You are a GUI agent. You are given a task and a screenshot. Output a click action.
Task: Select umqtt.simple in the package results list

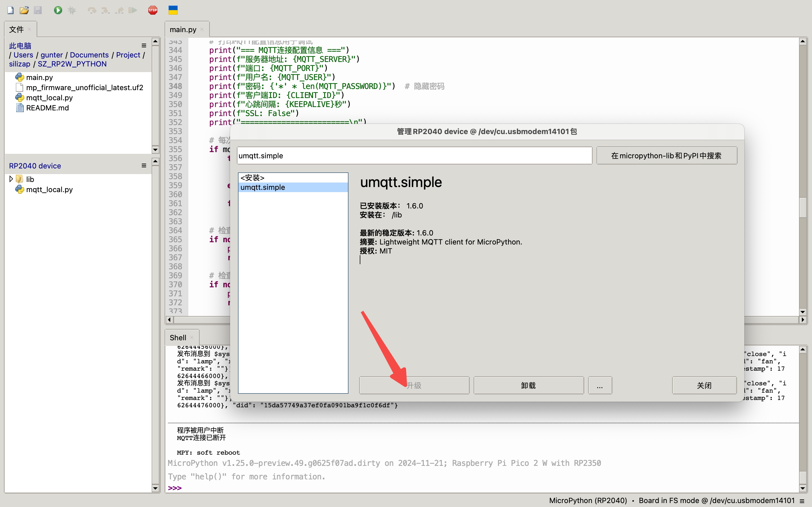[262, 187]
